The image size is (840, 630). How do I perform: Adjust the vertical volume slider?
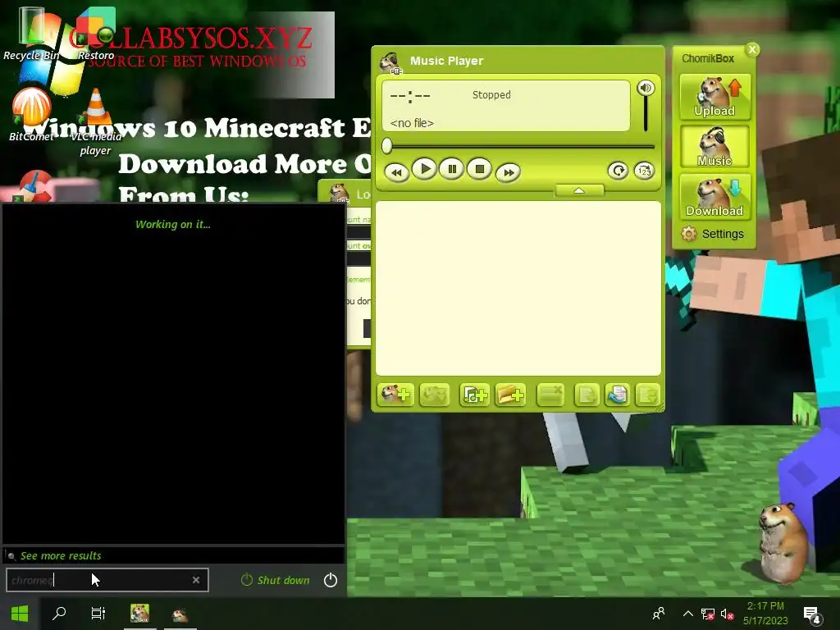[646, 114]
